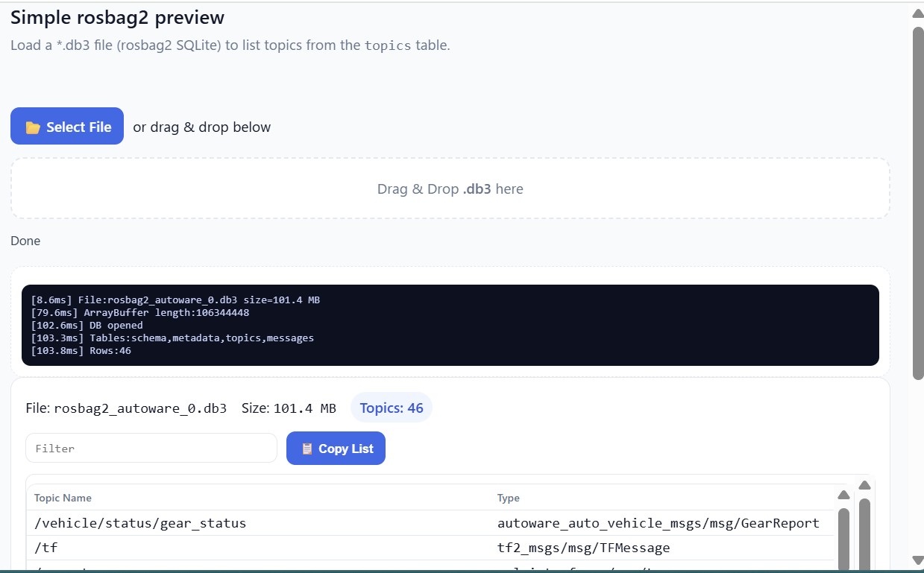
Task: Click the File: rosbag2_autoware_0.db3 label
Action: (x=126, y=408)
